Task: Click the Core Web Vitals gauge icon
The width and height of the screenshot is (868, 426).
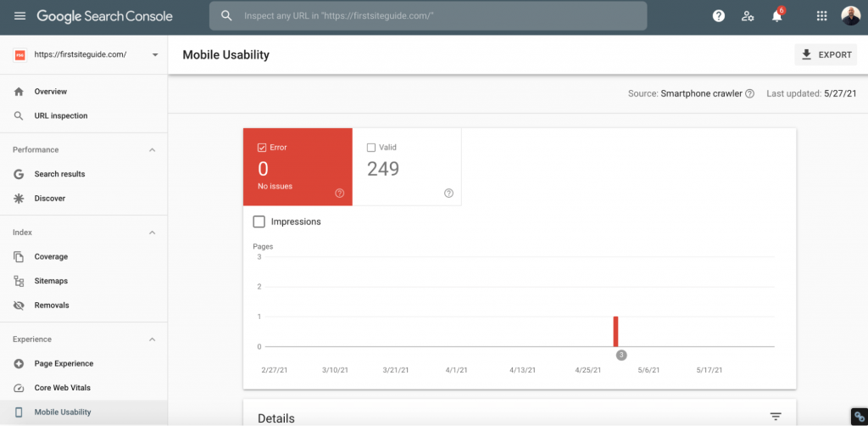Action: coord(19,388)
